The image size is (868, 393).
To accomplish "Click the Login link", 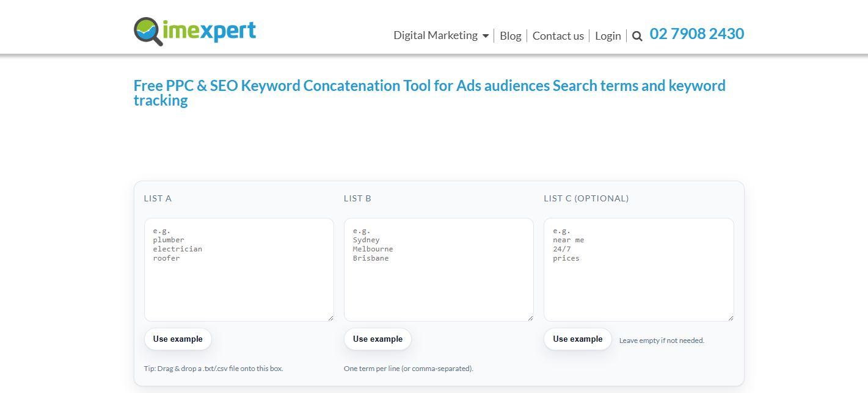I will 608,36.
